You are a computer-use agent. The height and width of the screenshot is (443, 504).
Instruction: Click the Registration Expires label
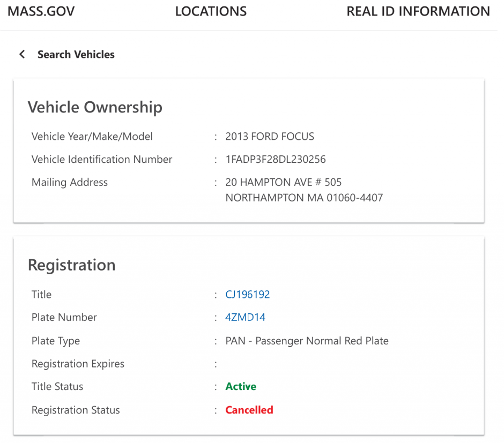(78, 364)
